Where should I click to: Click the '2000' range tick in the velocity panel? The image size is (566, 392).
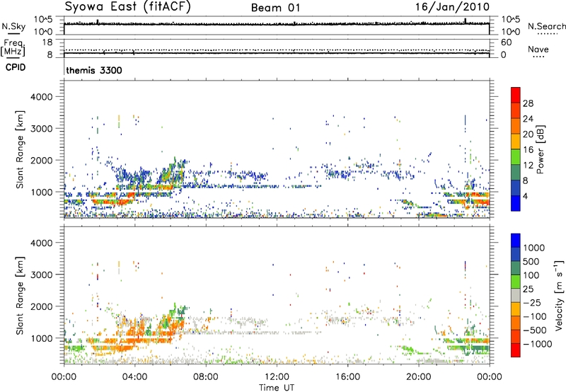(41, 306)
